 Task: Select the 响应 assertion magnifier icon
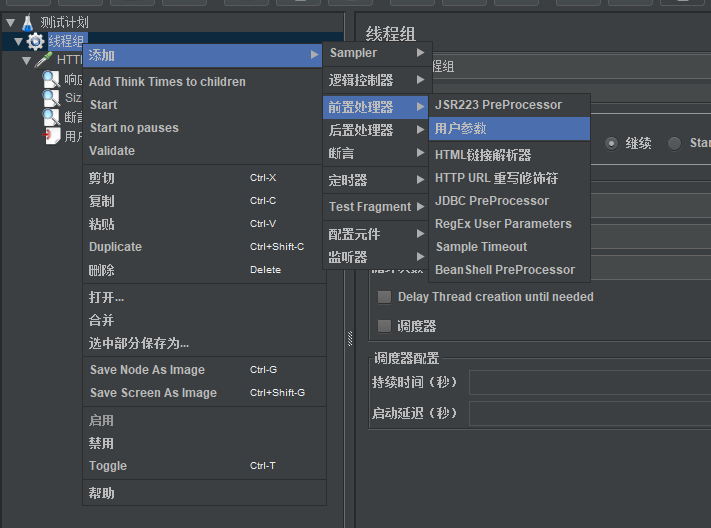(x=51, y=79)
